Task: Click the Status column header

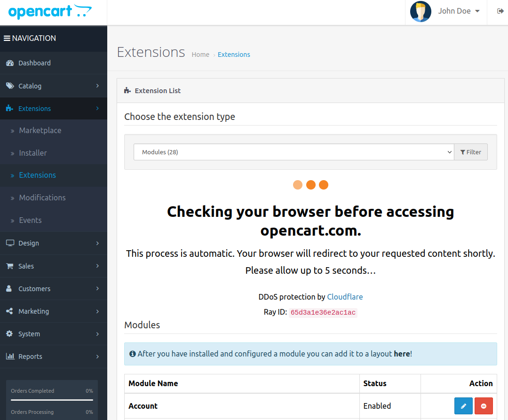Action: tap(374, 383)
